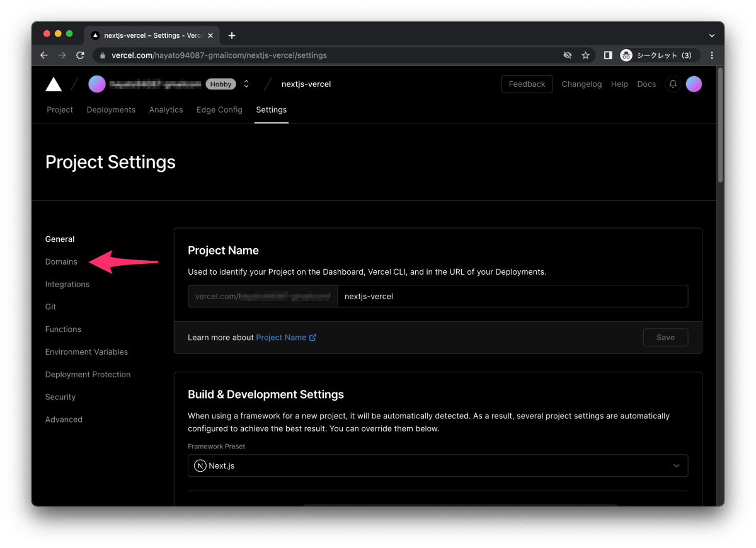Open the Project Name documentation link
756x548 pixels.
(286, 338)
